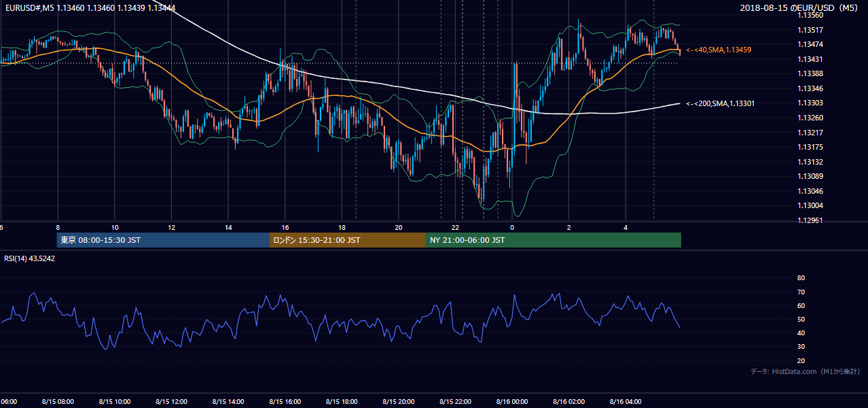Click the 2018-08-15 EUR/USD (M5) chart title
Image resolution: width=868 pixels, height=408 pixels.
click(x=800, y=8)
